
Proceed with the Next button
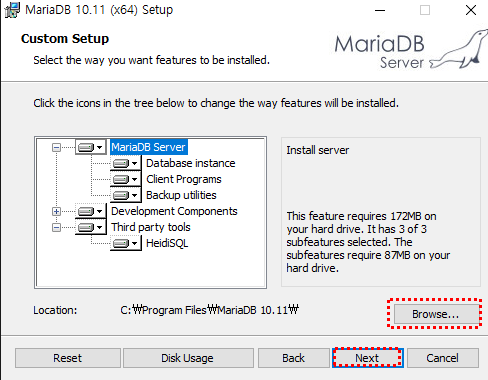pyautogui.click(x=367, y=358)
